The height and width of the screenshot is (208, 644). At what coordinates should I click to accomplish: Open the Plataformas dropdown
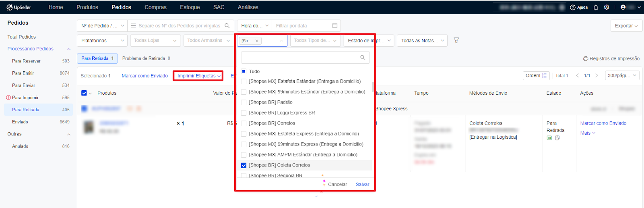tap(102, 41)
